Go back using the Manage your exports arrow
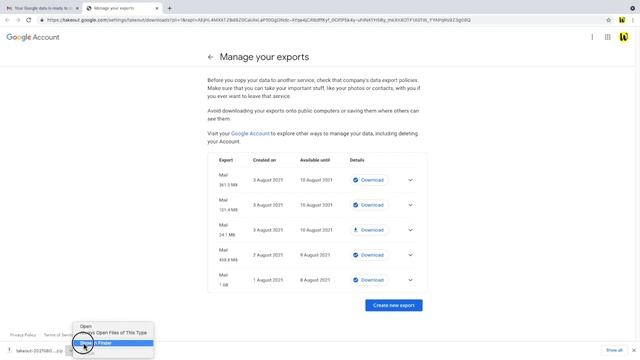Viewport: 640px width, 360px height. point(210,57)
